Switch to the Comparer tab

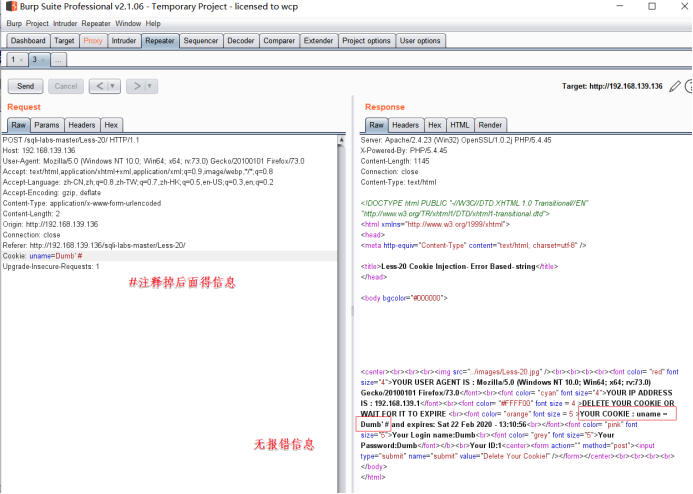coord(279,41)
